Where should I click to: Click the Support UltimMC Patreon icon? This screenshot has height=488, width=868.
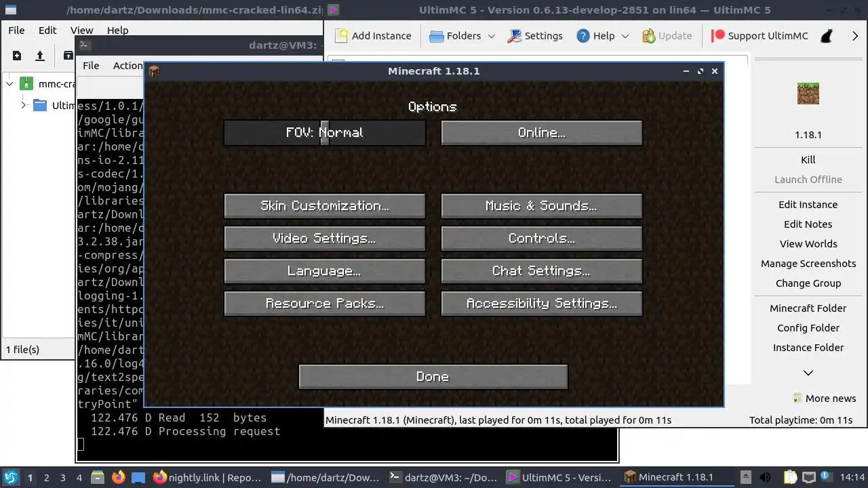coord(717,36)
